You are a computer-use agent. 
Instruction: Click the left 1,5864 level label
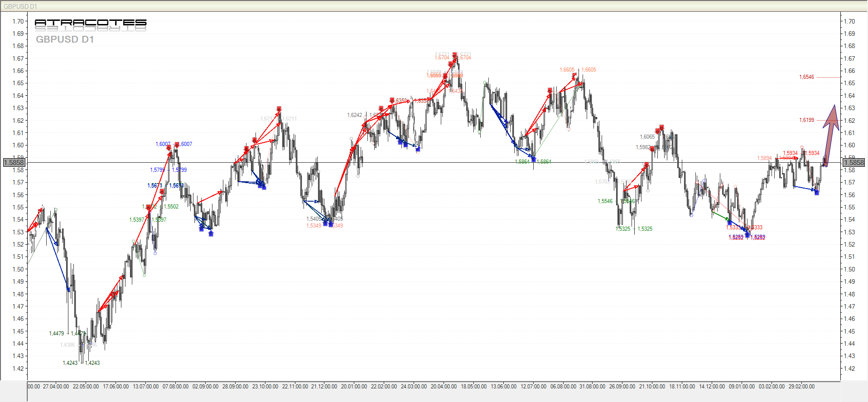pos(522,162)
